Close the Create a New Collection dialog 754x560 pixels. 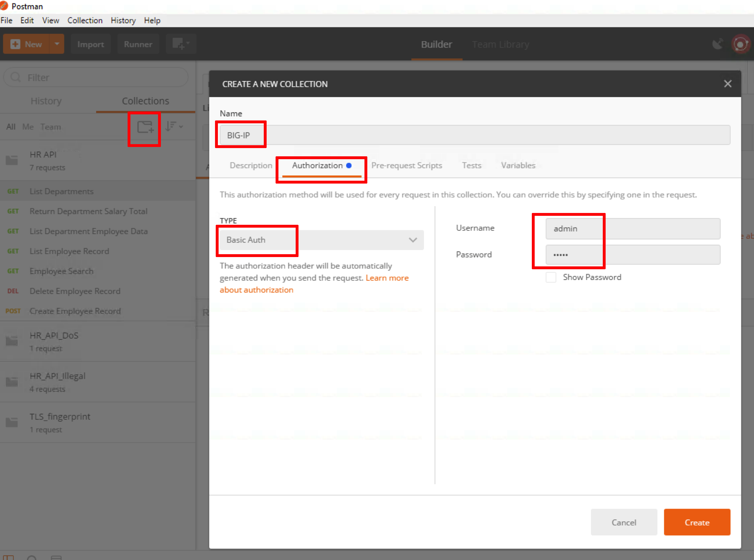point(727,84)
